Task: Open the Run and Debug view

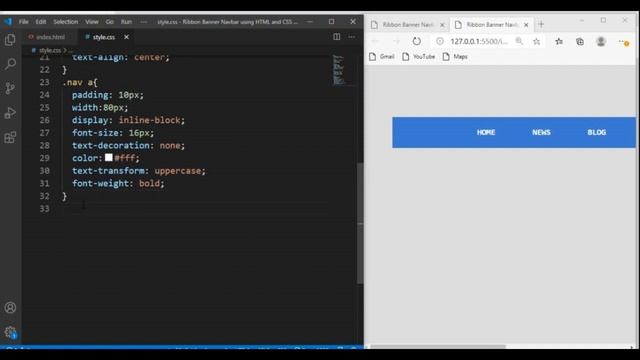Action: 10,113
